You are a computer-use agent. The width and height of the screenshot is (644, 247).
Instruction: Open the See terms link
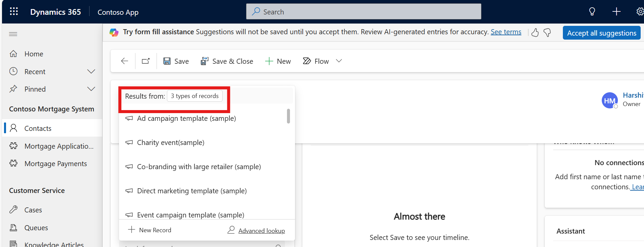[x=506, y=32]
